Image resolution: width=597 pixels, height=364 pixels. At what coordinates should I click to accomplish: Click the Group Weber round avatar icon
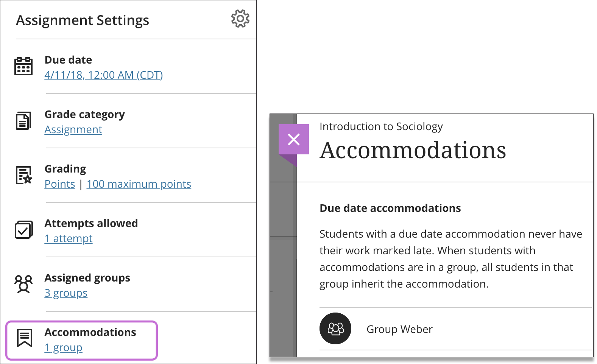click(x=335, y=328)
